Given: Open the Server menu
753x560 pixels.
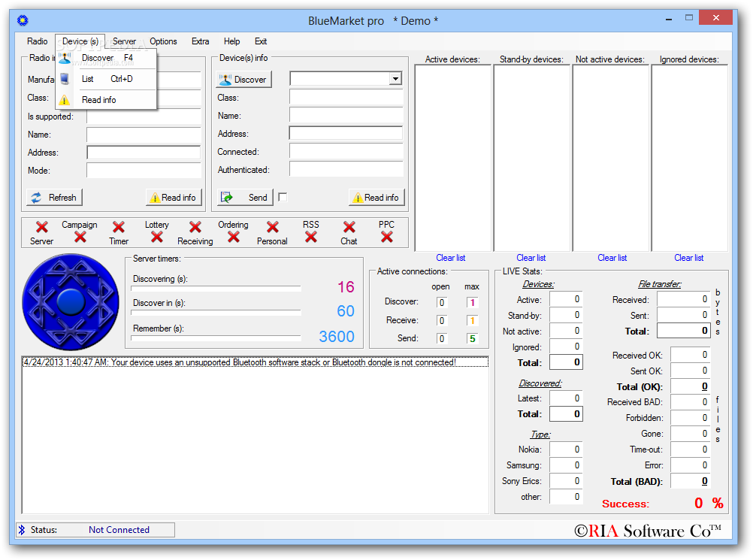Looking at the screenshot, I should (x=124, y=41).
